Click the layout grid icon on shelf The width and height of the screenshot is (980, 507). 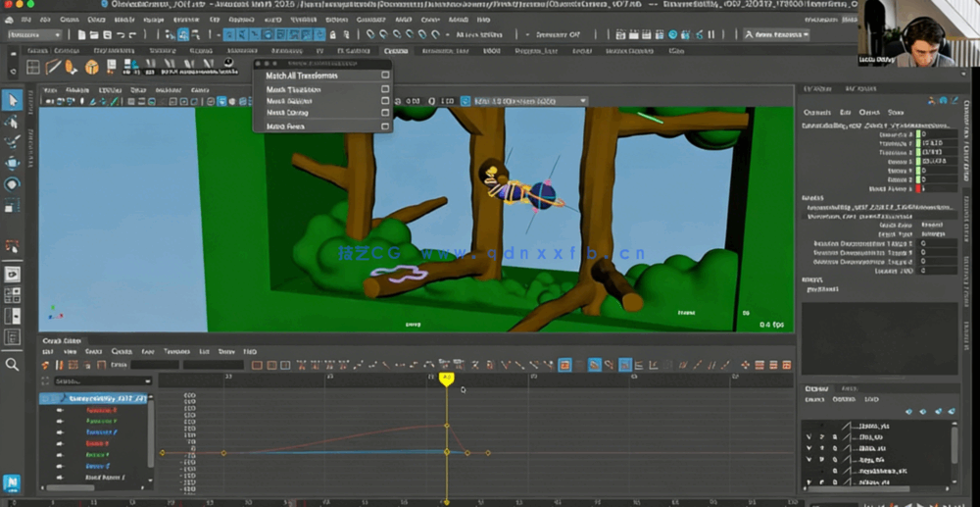coord(32,67)
